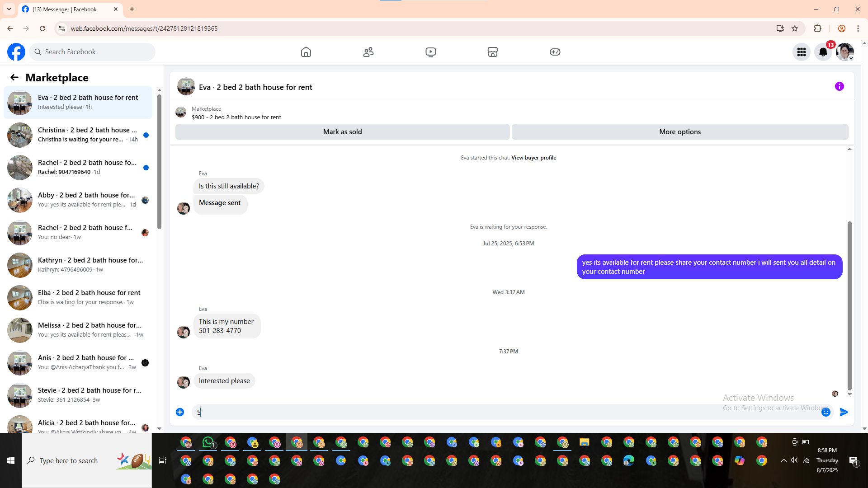Click the install app icon in address bar
The width and height of the screenshot is (868, 488).
pos(780,28)
